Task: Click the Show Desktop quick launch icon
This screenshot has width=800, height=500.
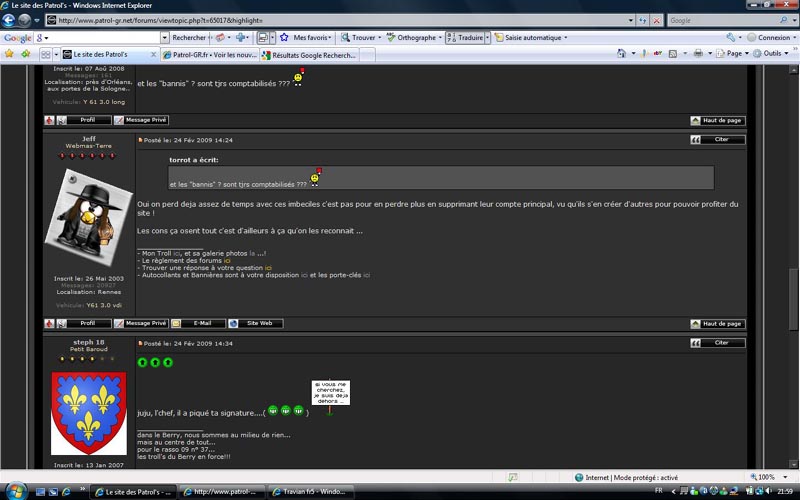Action: [x=40, y=492]
